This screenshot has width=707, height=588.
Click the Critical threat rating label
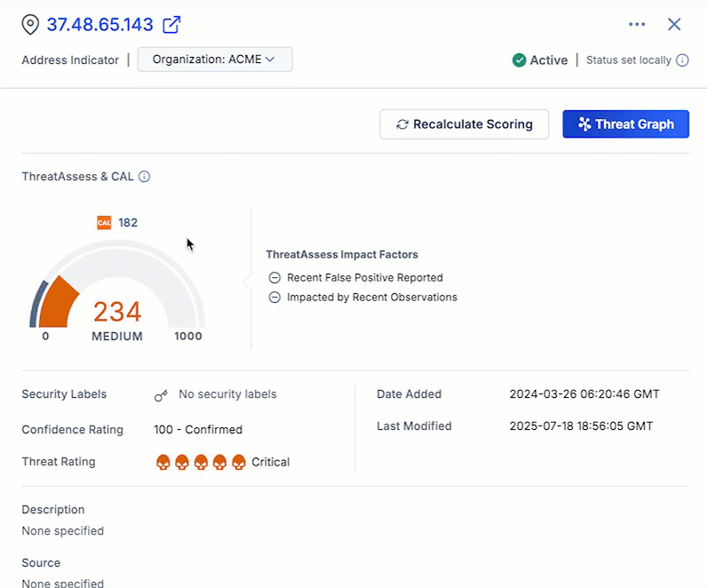click(x=271, y=462)
